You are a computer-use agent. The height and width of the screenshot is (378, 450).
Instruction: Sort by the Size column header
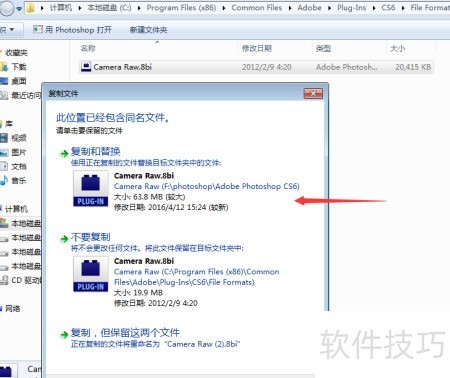tap(397, 49)
